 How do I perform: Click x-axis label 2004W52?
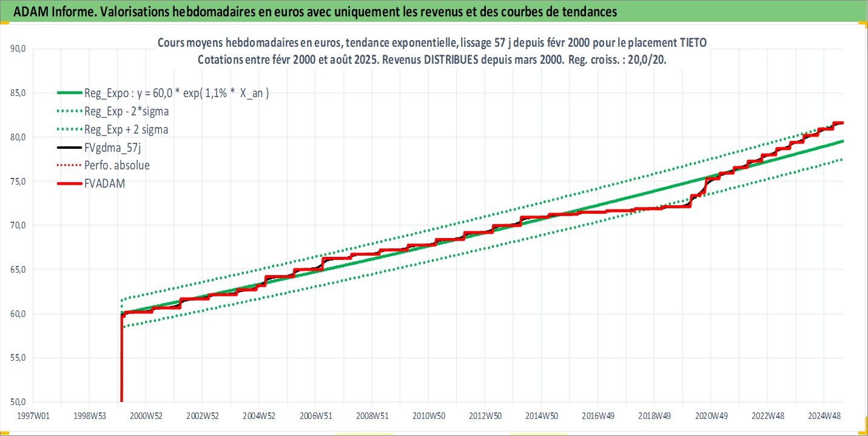(x=258, y=416)
